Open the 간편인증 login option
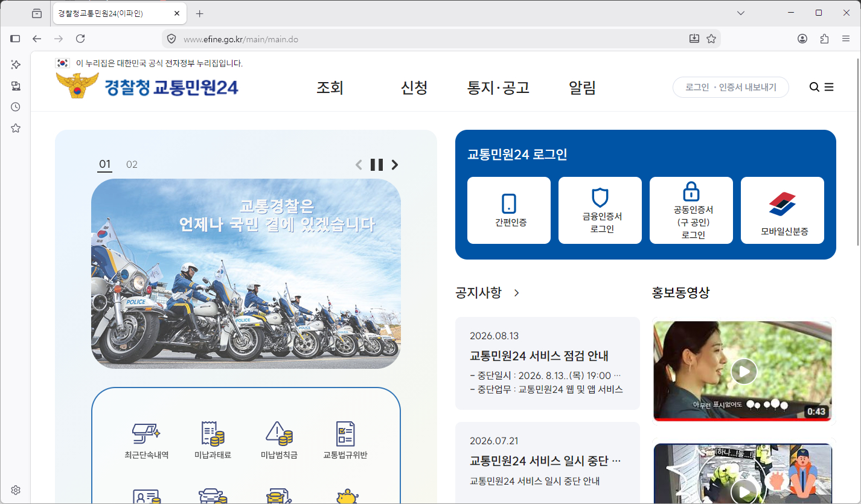 pyautogui.click(x=509, y=210)
